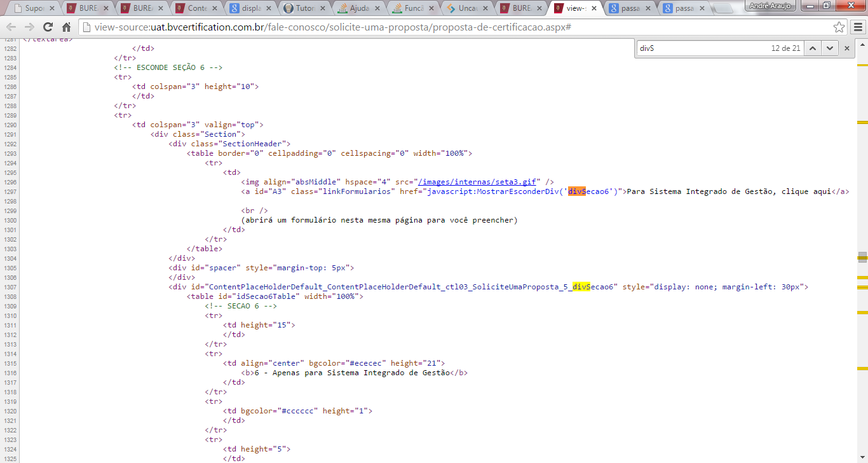The image size is (868, 463).
Task: Close the find bar
Action: [x=846, y=48]
